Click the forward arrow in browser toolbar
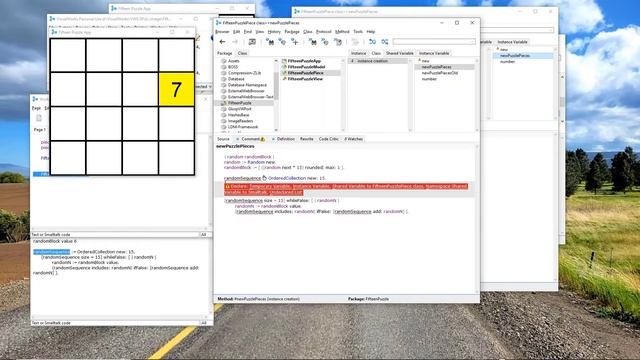 [235, 42]
